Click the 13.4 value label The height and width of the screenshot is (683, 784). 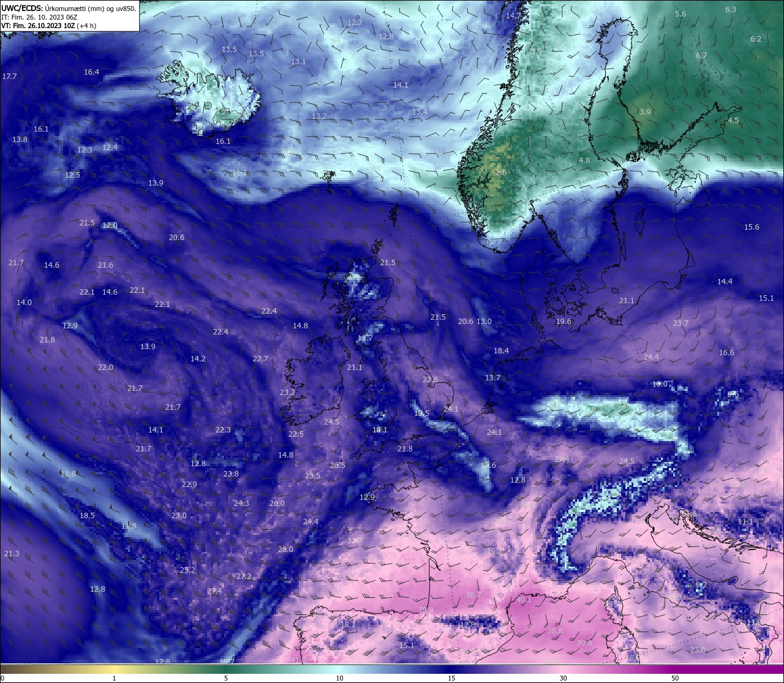point(420,112)
